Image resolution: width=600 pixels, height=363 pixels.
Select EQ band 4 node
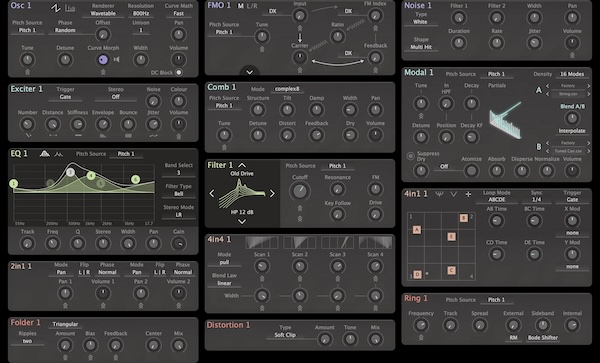91,176
